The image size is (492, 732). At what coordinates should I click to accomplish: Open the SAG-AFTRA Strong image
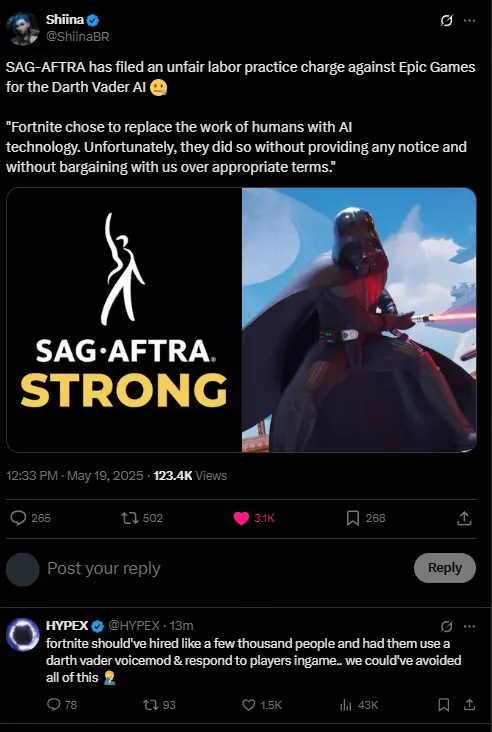[124, 320]
